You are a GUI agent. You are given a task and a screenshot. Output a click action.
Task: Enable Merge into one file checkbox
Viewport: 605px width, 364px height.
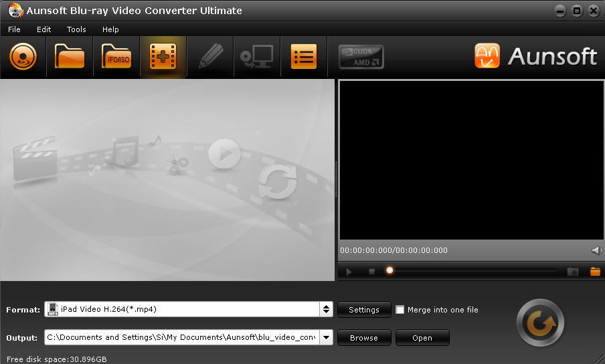pyautogui.click(x=400, y=310)
